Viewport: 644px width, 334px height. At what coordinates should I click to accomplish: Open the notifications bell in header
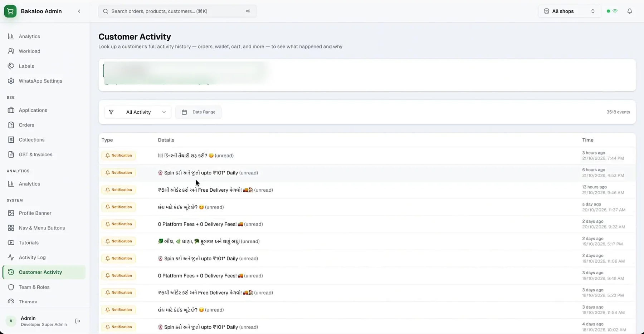(630, 11)
